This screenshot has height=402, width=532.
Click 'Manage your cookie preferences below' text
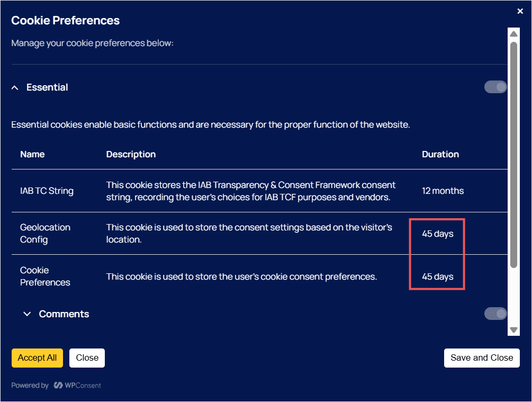tap(92, 43)
